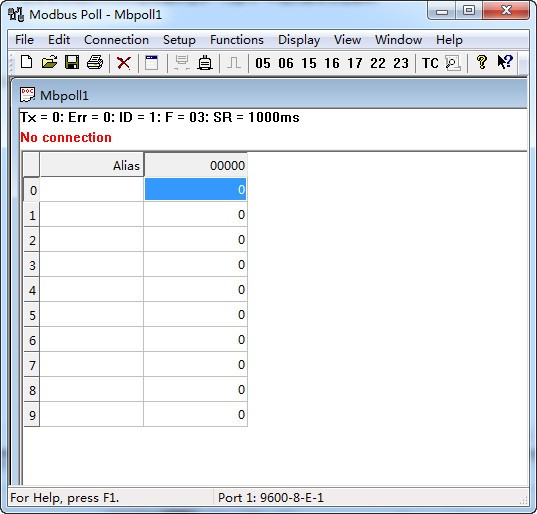
Task: Click the Alias column header
Action: coord(91,165)
